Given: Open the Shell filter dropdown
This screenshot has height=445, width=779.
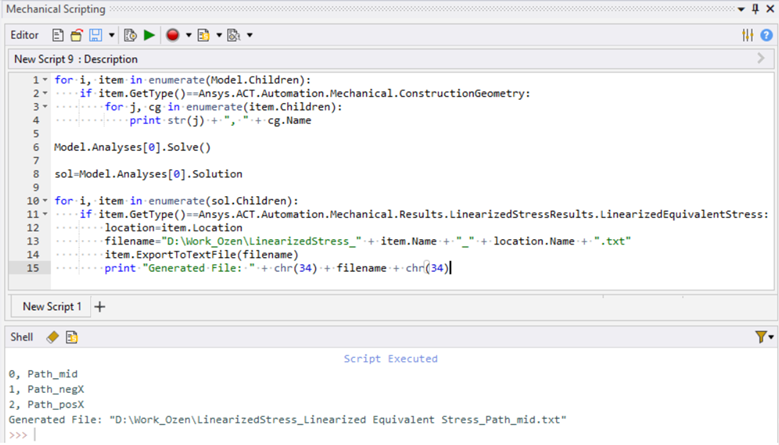Looking at the screenshot, I should coord(764,337).
